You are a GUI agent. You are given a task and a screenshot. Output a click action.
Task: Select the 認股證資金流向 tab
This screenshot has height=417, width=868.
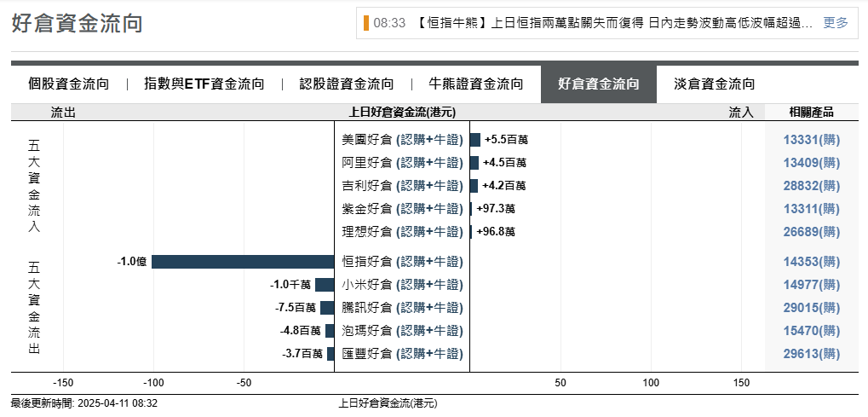347,84
